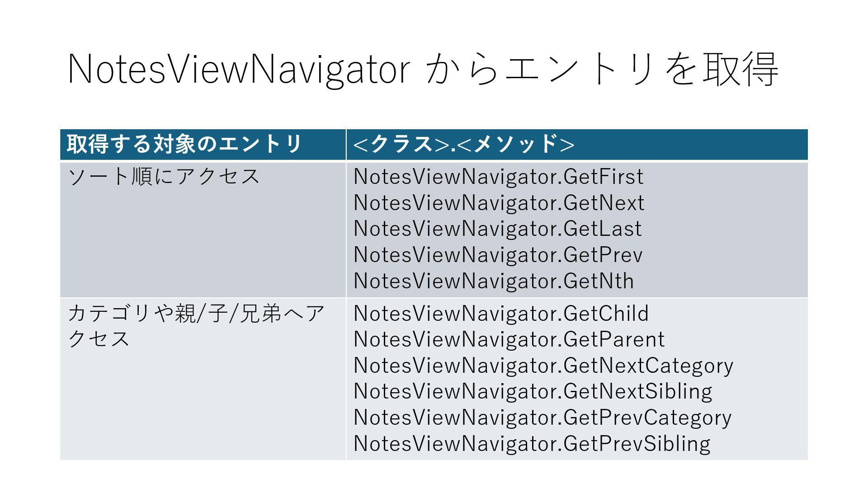This screenshot has height=488, width=868.
Task: Click the NotesViewNavigator.GetPrevCategory line
Action: click(x=542, y=418)
